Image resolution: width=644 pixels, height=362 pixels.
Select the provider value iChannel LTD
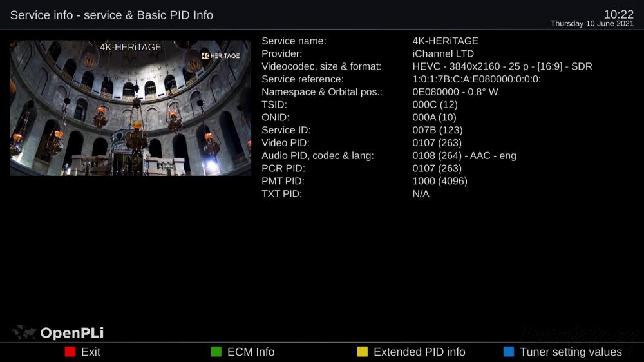point(443,54)
